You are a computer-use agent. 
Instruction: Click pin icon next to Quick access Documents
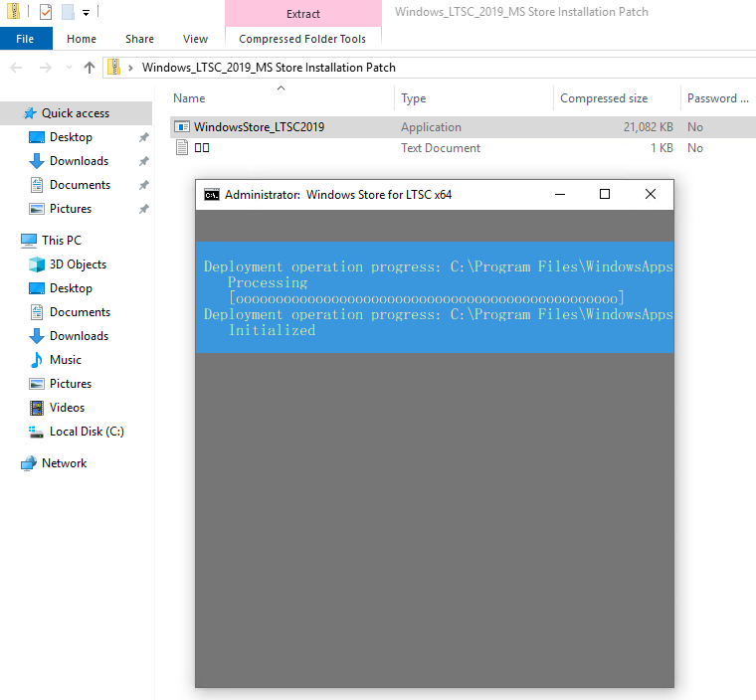pos(143,185)
